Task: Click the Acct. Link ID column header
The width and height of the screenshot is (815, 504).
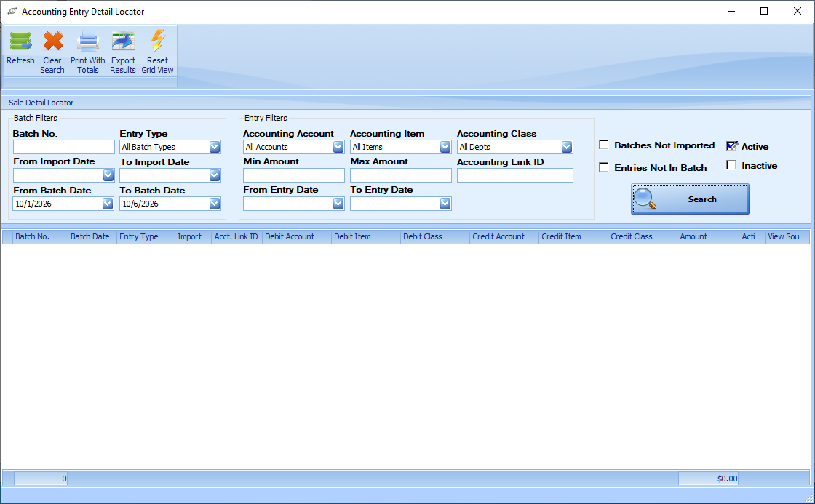Action: tap(236, 236)
